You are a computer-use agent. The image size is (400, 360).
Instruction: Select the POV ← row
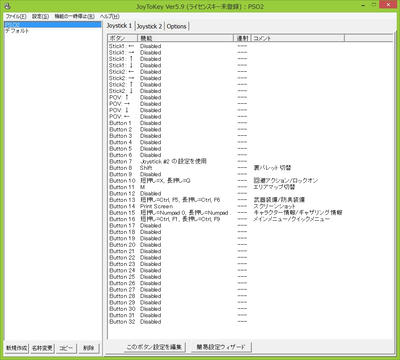pyautogui.click(x=250, y=117)
